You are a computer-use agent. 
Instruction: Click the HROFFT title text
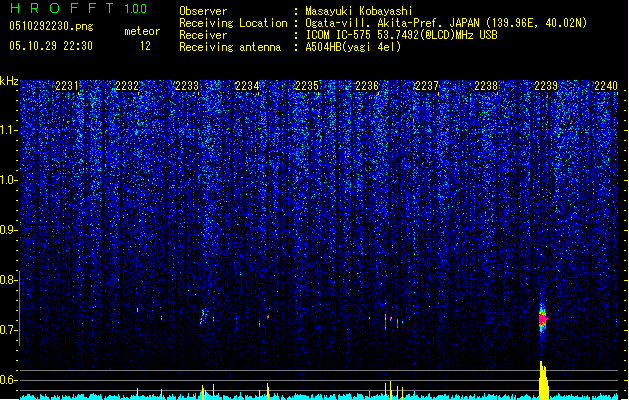(62, 8)
